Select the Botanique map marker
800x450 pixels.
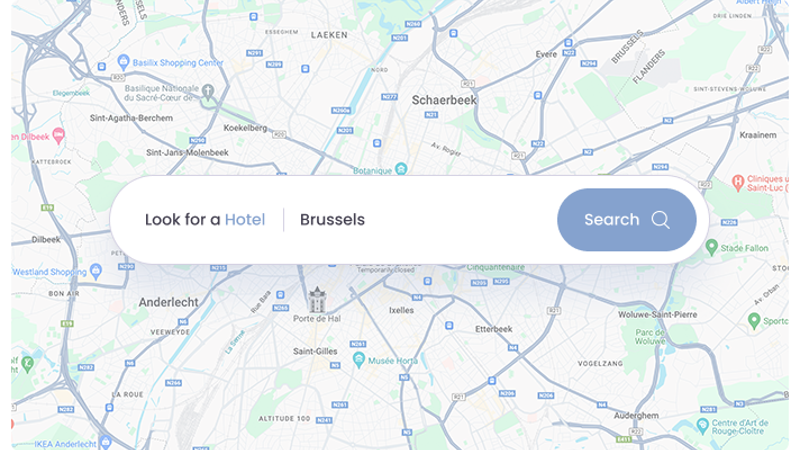(x=402, y=169)
